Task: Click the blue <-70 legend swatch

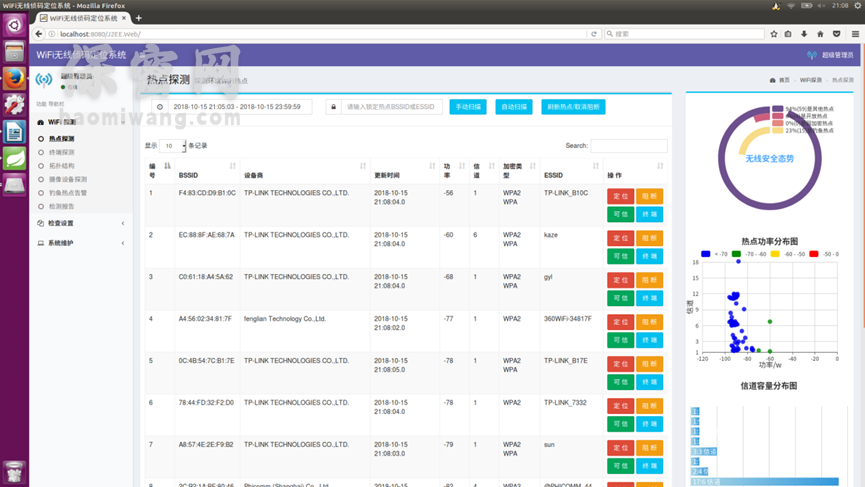Action: click(706, 254)
